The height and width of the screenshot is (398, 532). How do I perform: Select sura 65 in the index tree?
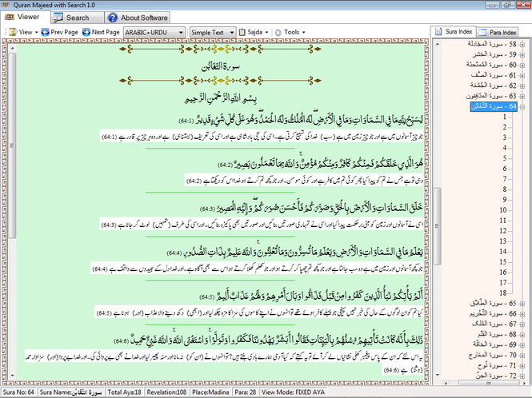(x=494, y=304)
